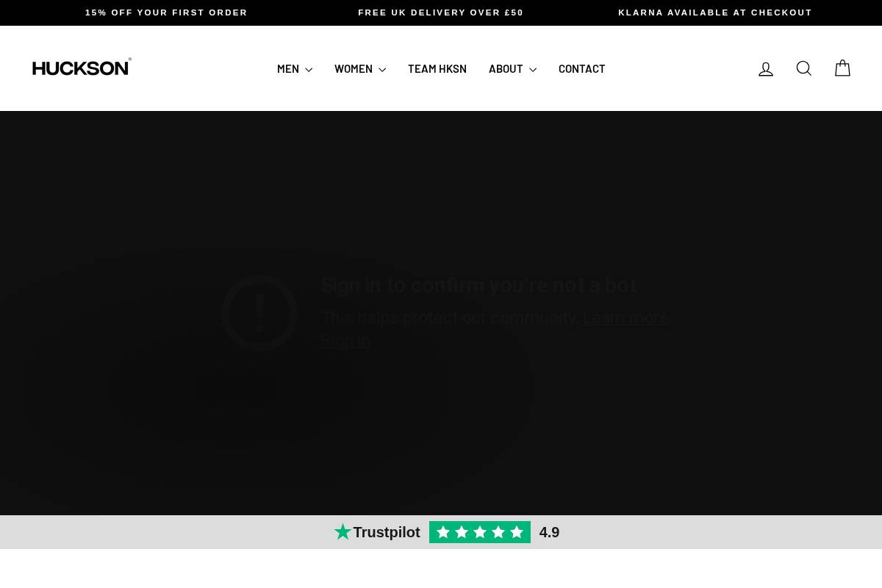Open the Contact page
Image resolution: width=882 pixels, height=588 pixels.
582,69
